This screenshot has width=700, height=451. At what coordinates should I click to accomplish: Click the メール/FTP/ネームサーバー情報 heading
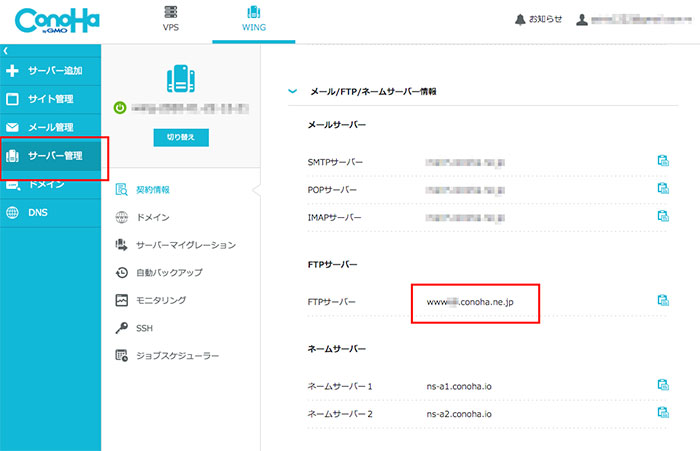click(x=373, y=92)
